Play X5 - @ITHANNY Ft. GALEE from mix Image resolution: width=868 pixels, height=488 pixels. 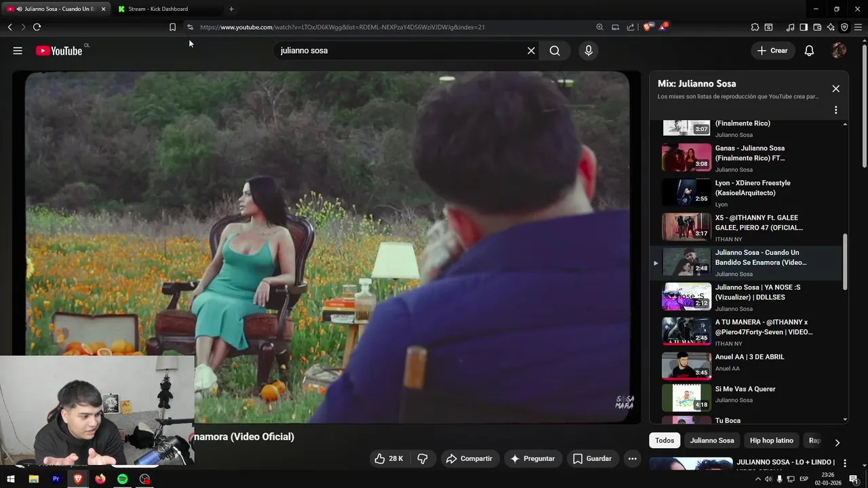(746, 228)
